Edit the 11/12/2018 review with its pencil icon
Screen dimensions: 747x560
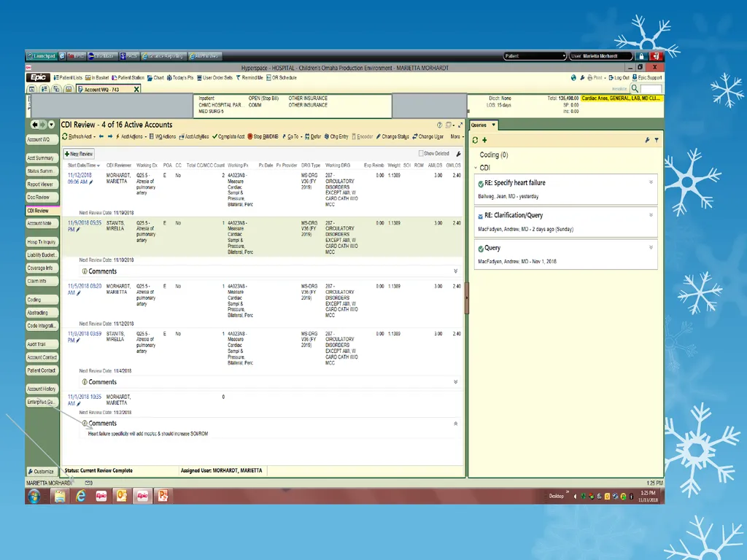[x=91, y=182]
